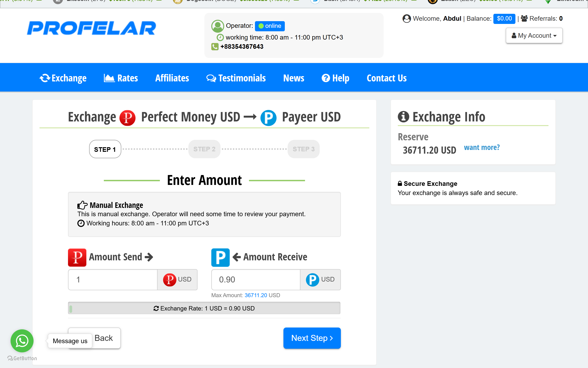Open the Testimonials page
588x368 pixels.
coord(236,78)
